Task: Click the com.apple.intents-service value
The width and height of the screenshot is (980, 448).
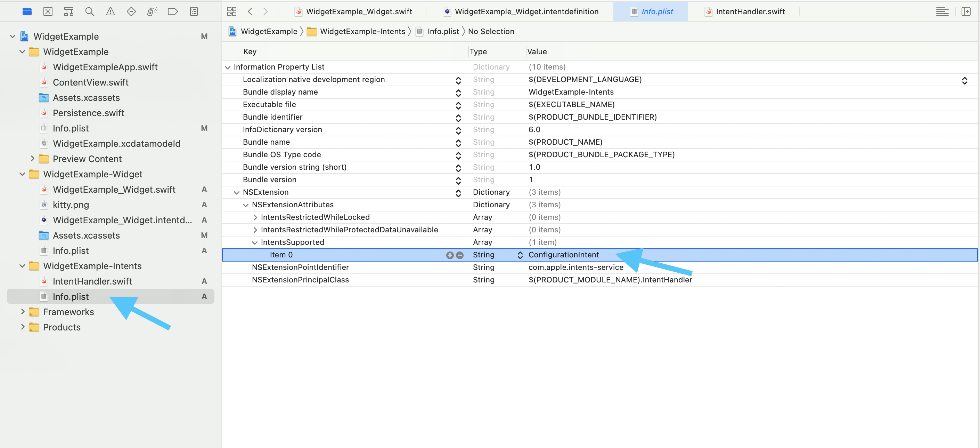Action: point(575,267)
